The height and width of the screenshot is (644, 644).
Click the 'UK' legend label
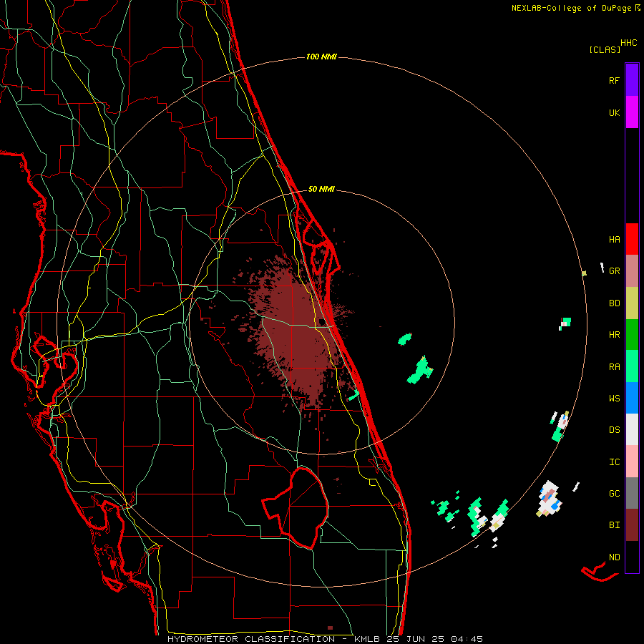tap(614, 112)
